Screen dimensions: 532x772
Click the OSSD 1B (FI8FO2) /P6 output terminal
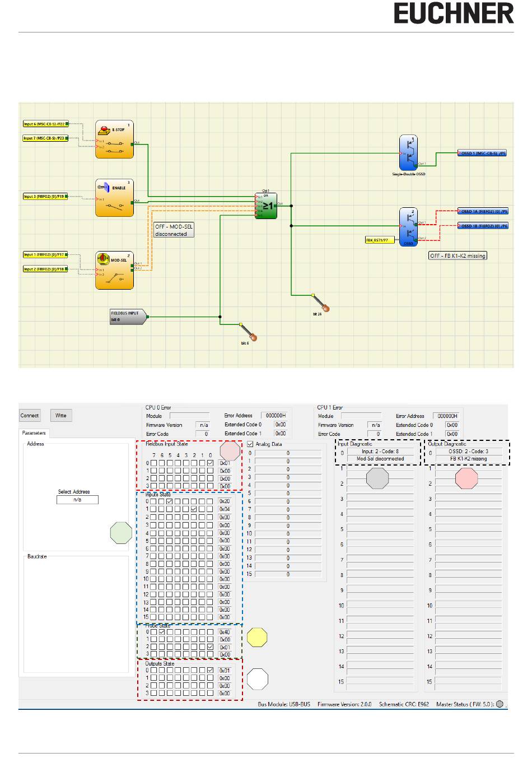483,226
